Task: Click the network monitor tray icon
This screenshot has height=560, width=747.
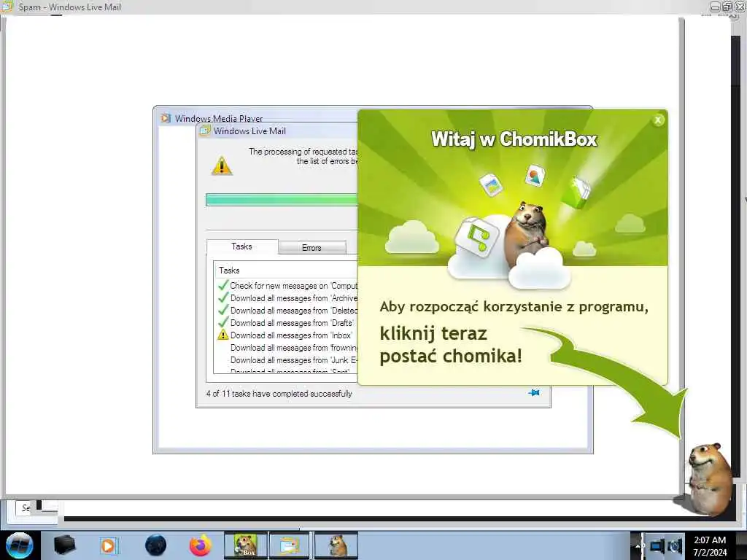Action: 657,547
